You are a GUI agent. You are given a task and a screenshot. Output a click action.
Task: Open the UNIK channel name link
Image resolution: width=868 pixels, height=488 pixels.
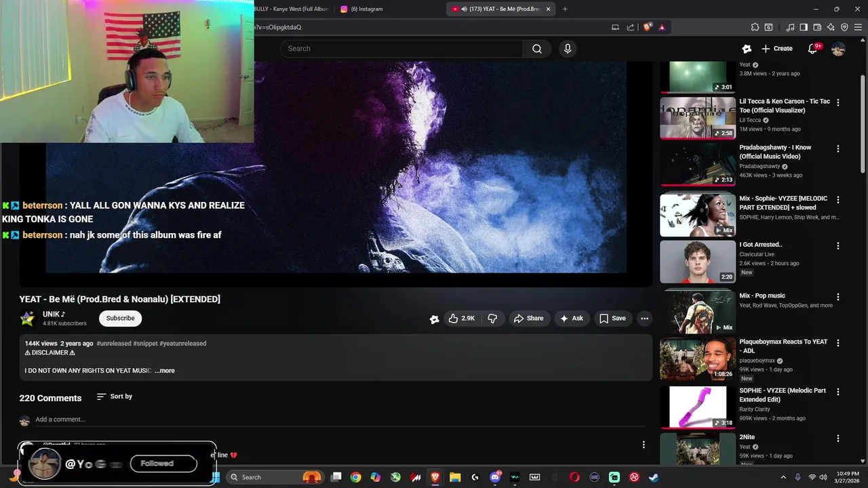point(54,314)
